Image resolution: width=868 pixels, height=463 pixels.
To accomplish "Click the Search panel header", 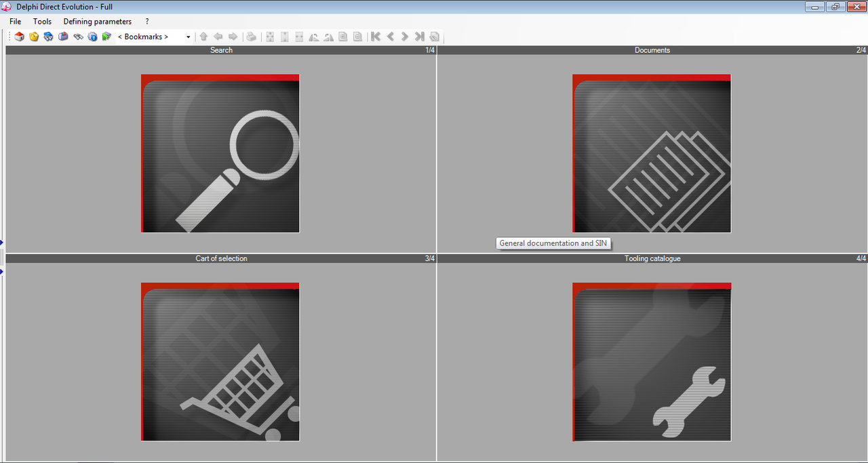I will [221, 50].
